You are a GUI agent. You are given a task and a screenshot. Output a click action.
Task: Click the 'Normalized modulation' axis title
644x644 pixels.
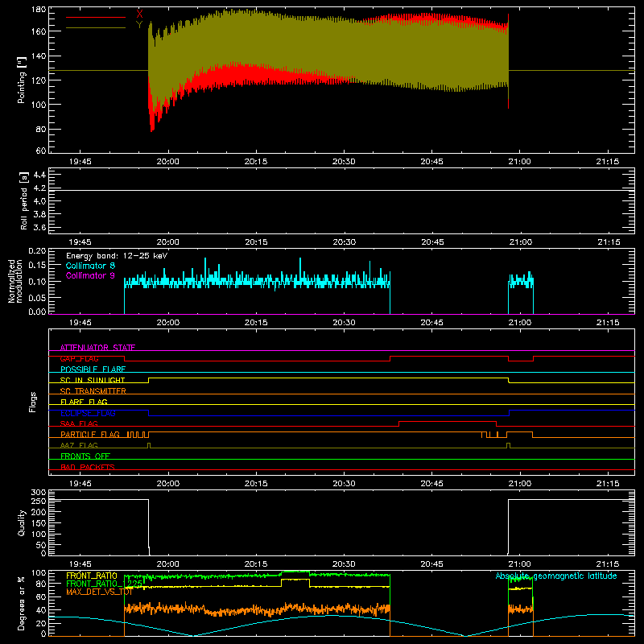coord(15,281)
